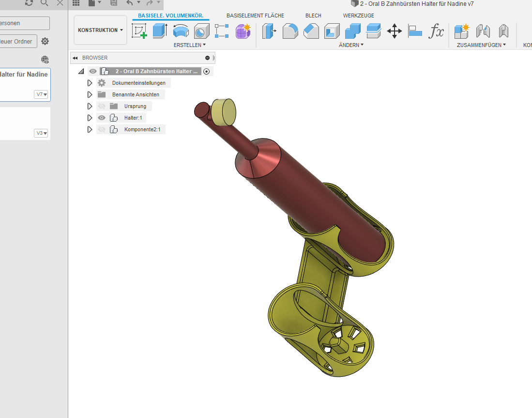Toggle visibility of Ursprung folder
Screen dimensions: 532x418
coord(102,106)
